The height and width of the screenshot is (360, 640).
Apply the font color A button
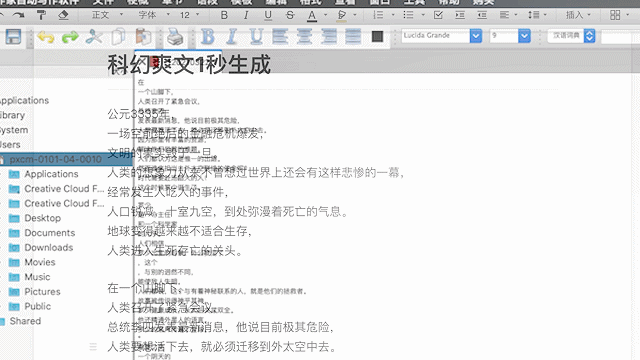312,16
